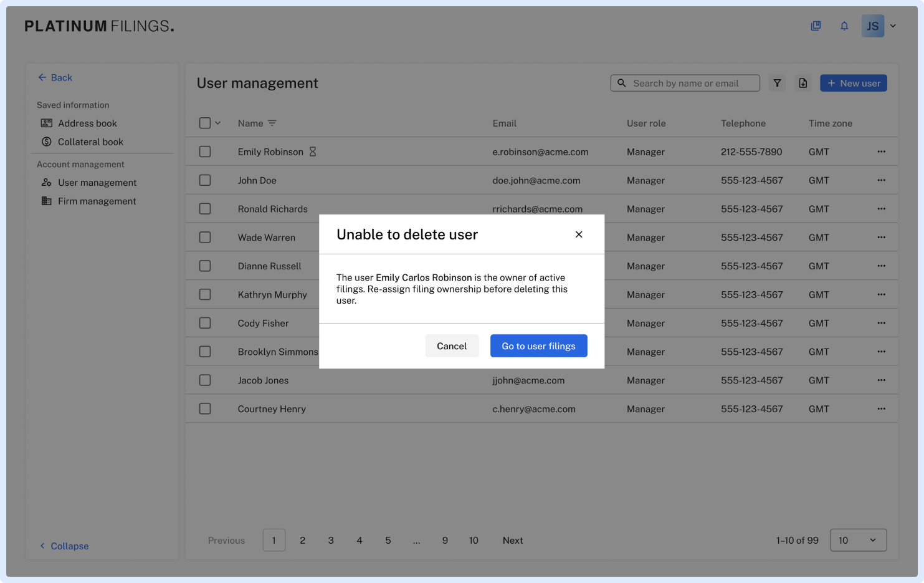Screen dimensions: 924x583
Task: Go to page 4
Action: point(360,541)
